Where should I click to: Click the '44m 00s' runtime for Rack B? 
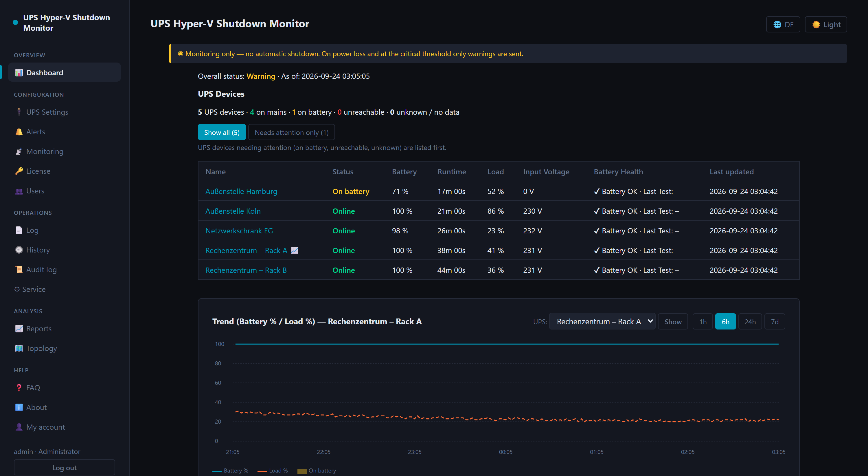pyautogui.click(x=451, y=270)
